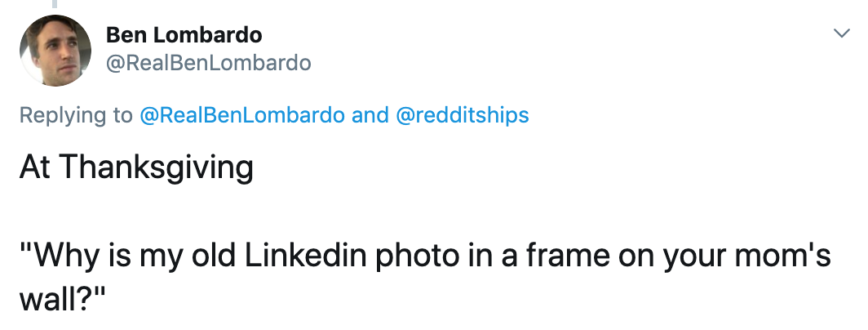
Task: Click the "At Thanksgiving" tweet line
Action: click(x=136, y=168)
